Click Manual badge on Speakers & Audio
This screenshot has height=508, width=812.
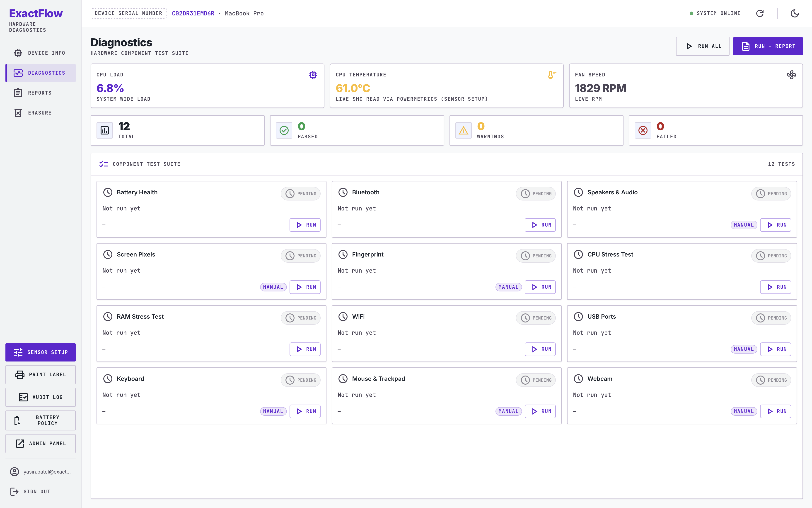744,225
